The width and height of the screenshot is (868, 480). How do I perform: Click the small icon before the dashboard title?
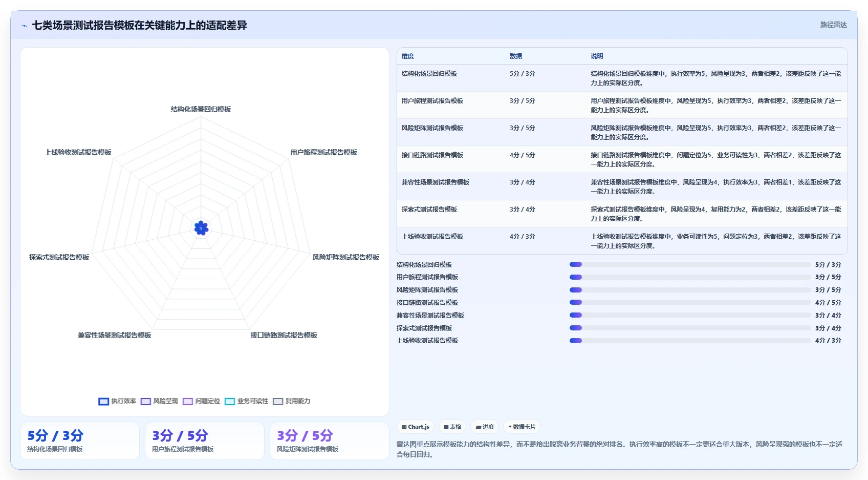24,26
